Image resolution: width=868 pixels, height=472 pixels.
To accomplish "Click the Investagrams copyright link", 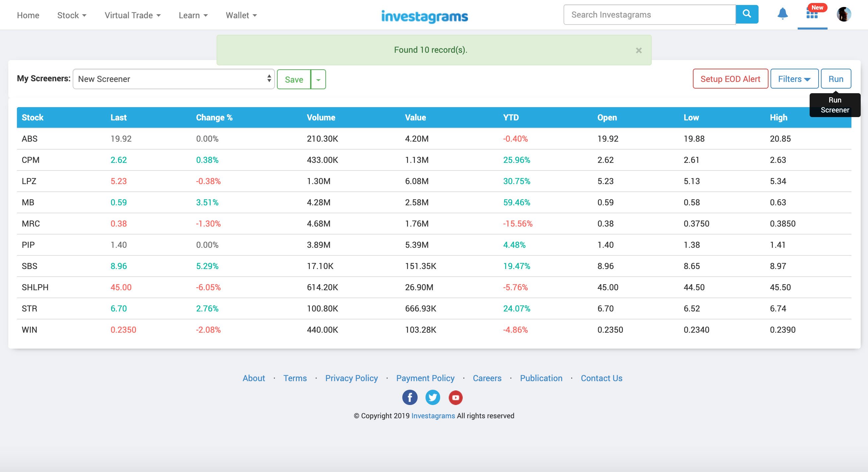I will coord(433,416).
